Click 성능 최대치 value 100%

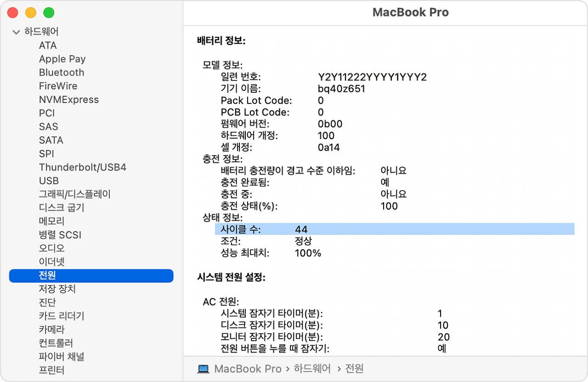point(308,253)
